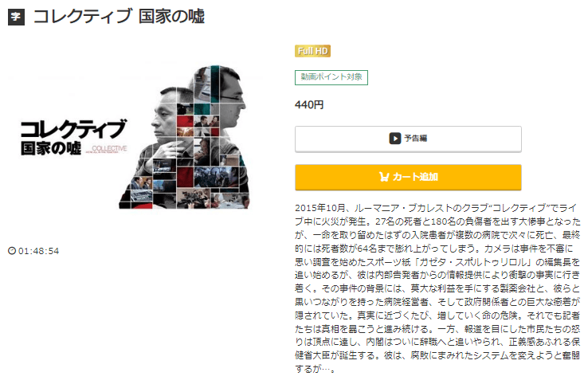588x380 pixels.
Task: Click the synopsis paragraph starting 2015年10月
Action: pyautogui.click(x=437, y=288)
